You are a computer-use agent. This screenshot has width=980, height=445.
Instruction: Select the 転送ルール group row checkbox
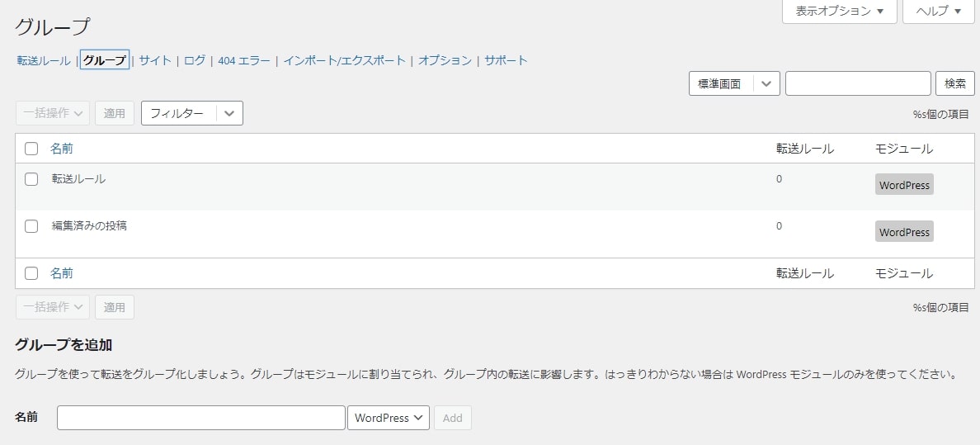pos(31,179)
